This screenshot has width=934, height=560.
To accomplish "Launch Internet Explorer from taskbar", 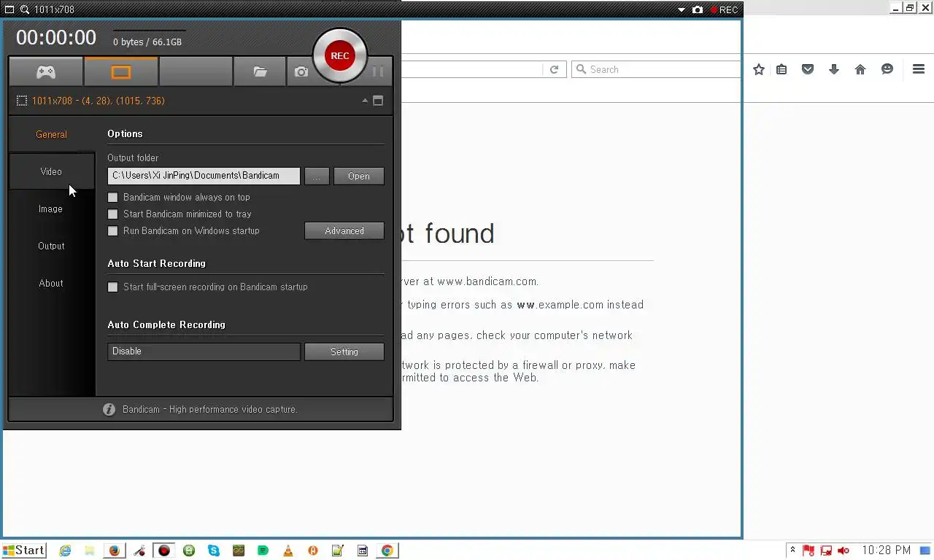I will tap(65, 551).
